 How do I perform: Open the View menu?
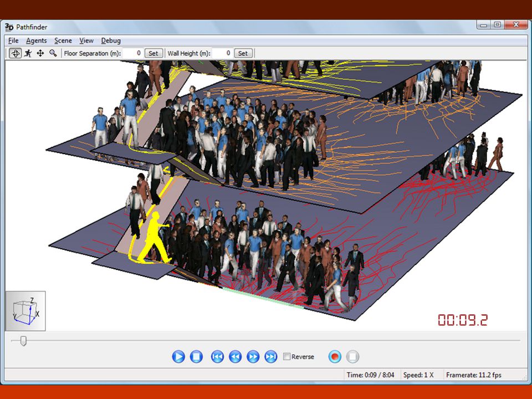pyautogui.click(x=86, y=40)
